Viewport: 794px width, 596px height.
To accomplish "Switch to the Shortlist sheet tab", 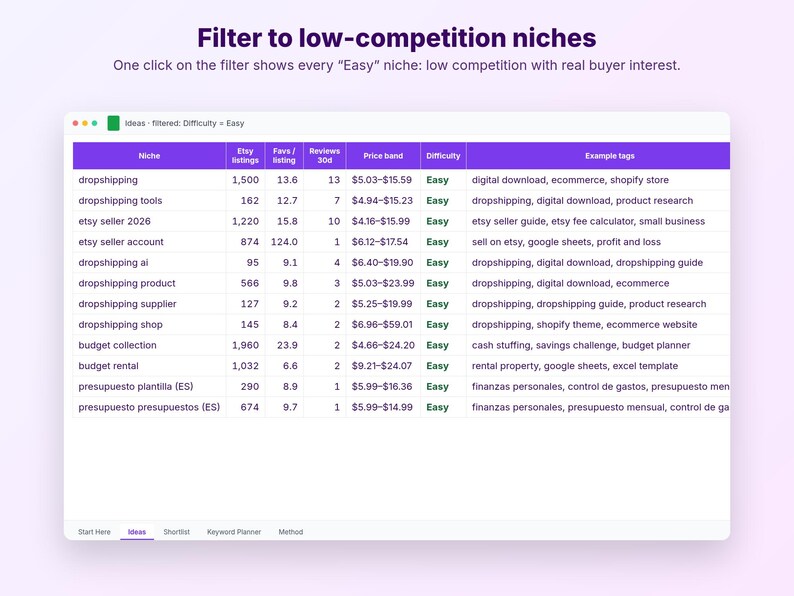I will tap(176, 532).
